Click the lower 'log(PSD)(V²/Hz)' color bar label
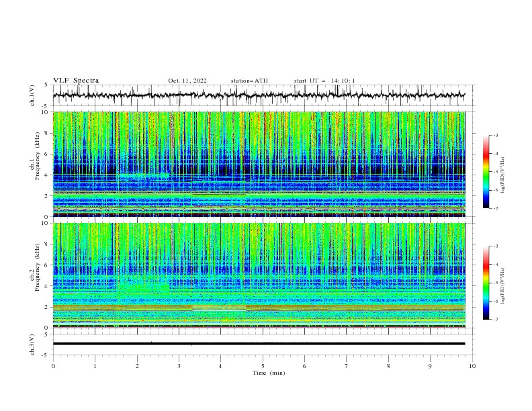 click(x=503, y=286)
